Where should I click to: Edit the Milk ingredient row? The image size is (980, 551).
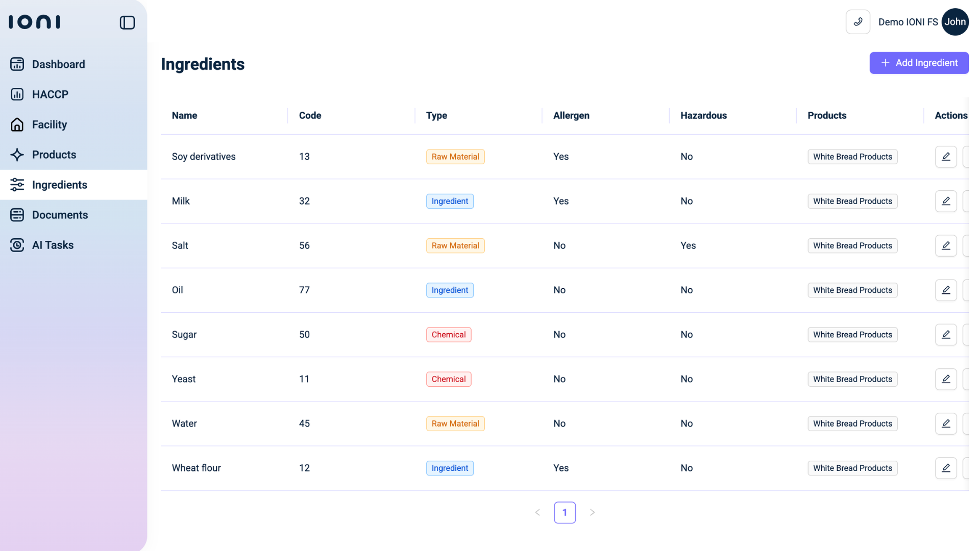945,201
